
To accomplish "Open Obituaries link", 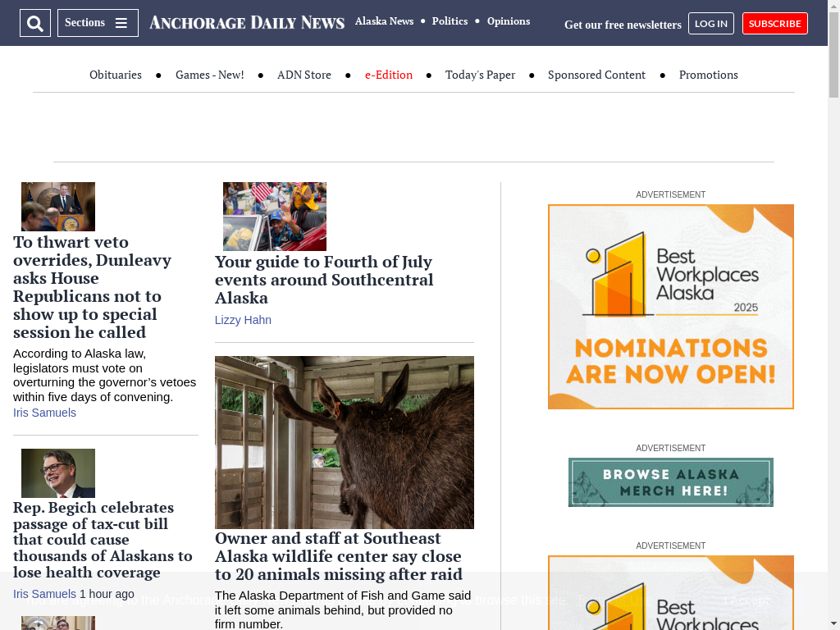I will click(x=116, y=75).
